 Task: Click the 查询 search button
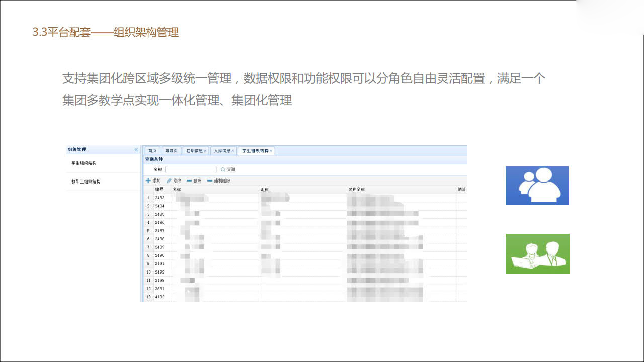point(228,170)
